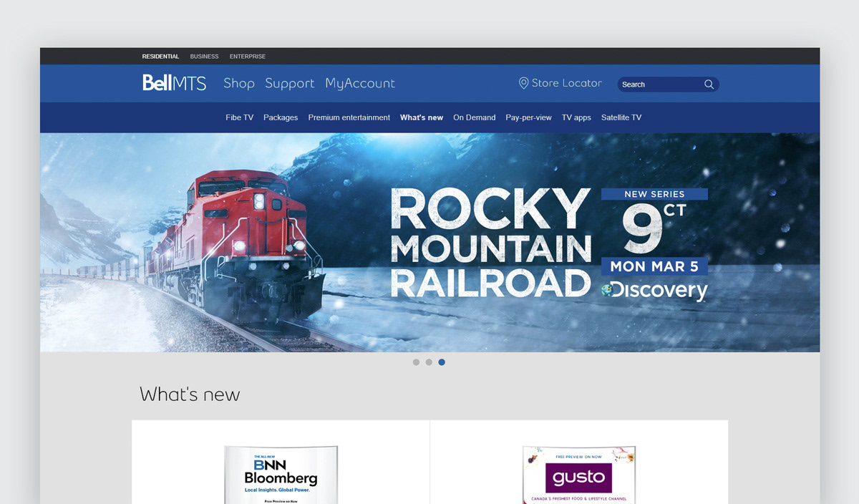Click the NEW SERIES label

tap(654, 194)
